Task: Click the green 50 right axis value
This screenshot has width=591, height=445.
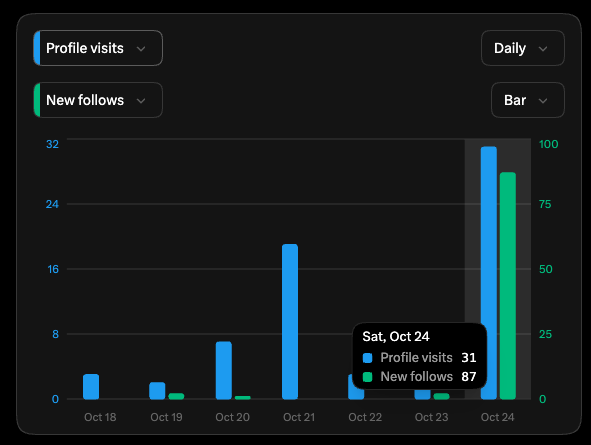Action: coord(546,269)
